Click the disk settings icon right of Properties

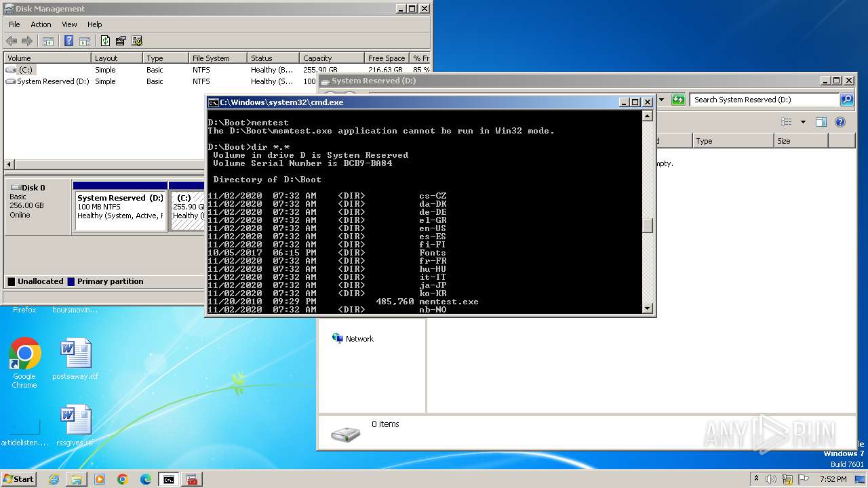137,41
